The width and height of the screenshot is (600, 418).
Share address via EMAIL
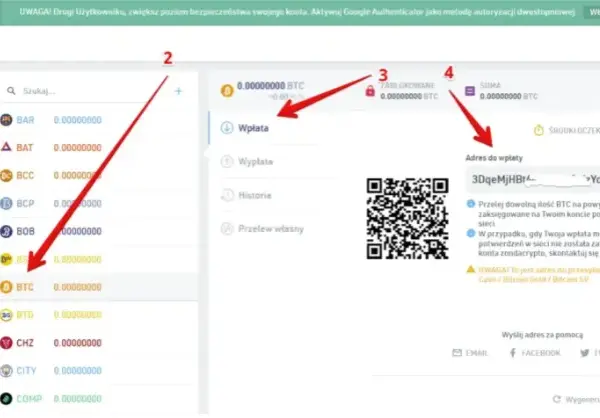pos(470,353)
